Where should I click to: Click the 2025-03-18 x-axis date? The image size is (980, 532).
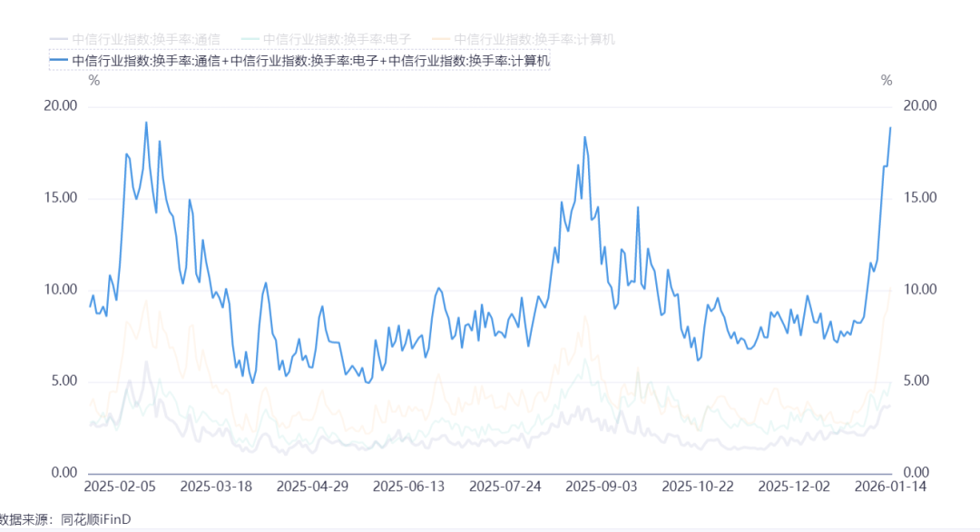[x=216, y=487]
